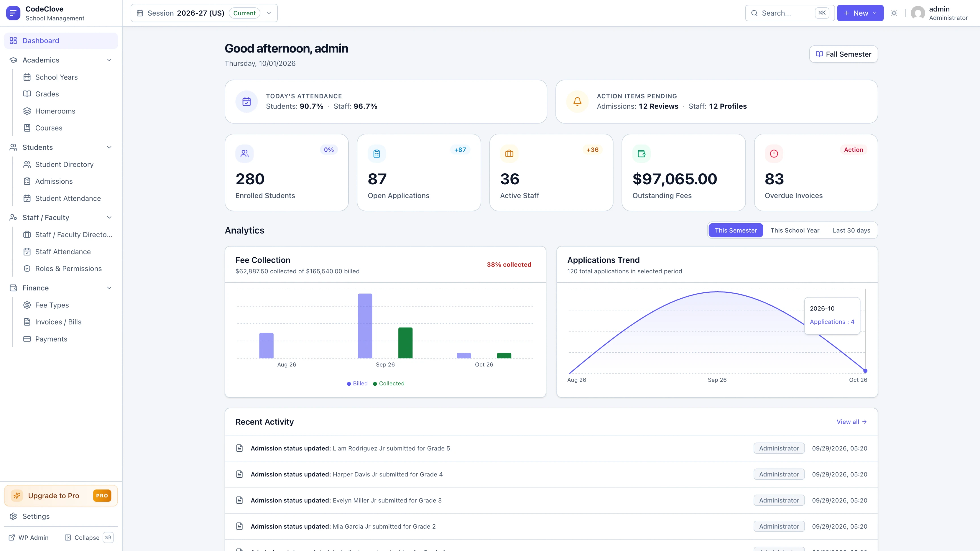980x551 pixels.
Task: Click the 12 Reviews admissions text
Action: click(658, 106)
